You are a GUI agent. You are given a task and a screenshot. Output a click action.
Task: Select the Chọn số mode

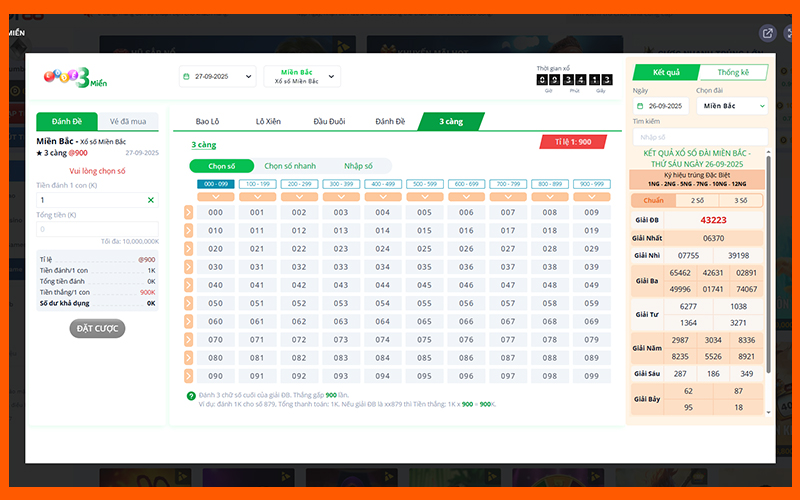(x=221, y=166)
